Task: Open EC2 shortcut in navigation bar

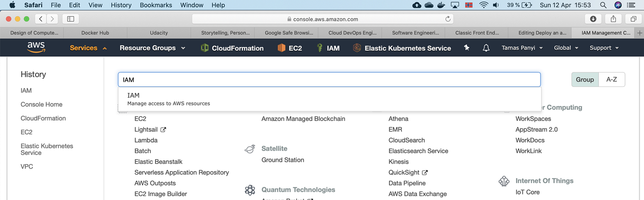Action: [290, 48]
